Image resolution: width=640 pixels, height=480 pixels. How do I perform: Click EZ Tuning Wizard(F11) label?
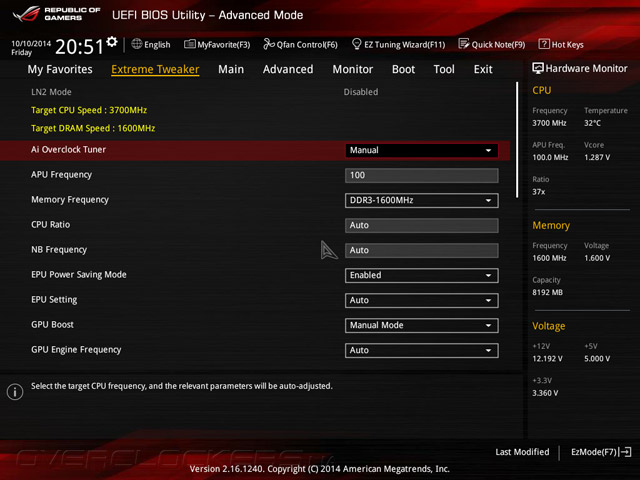tap(404, 44)
